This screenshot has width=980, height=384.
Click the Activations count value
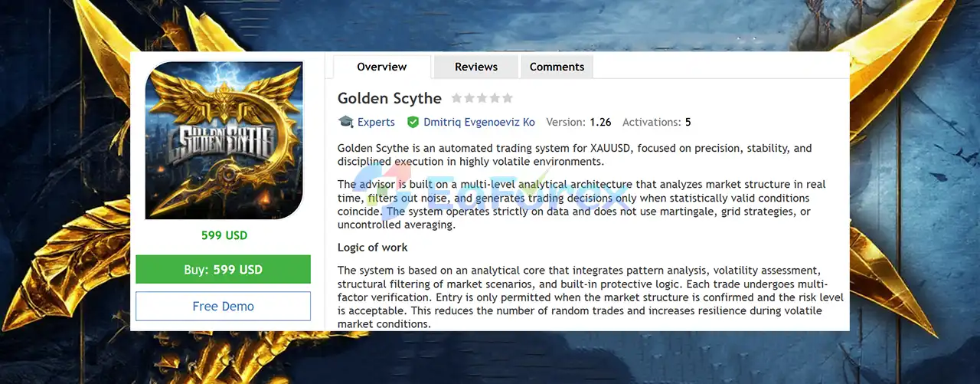[688, 122]
